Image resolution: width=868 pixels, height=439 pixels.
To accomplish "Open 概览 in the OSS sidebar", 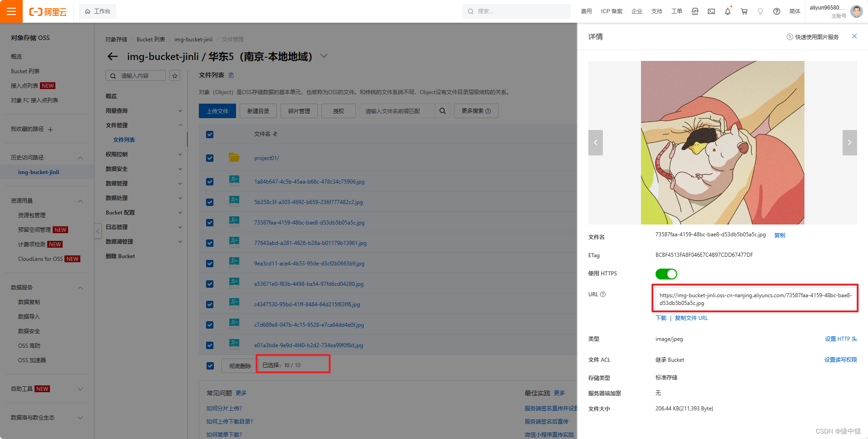I will click(16, 57).
